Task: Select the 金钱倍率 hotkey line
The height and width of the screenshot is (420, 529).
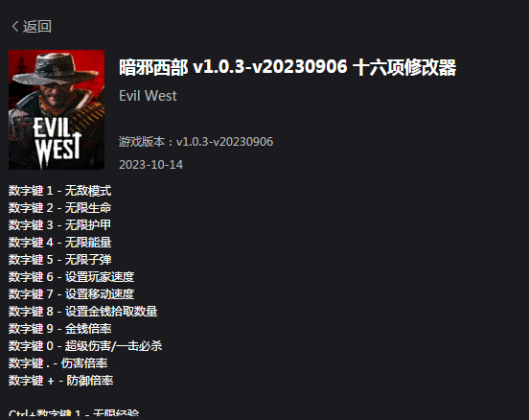Action: coord(59,329)
